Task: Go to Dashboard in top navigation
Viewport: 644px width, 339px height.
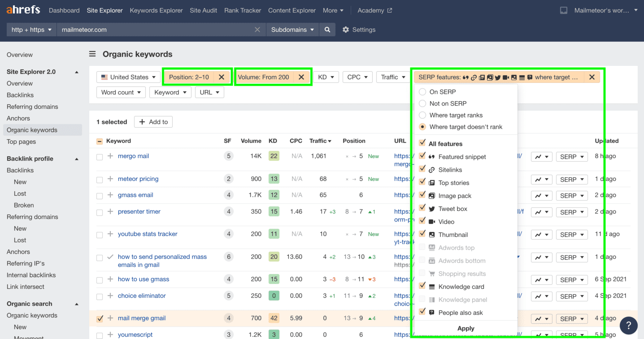Action: pos(64,10)
